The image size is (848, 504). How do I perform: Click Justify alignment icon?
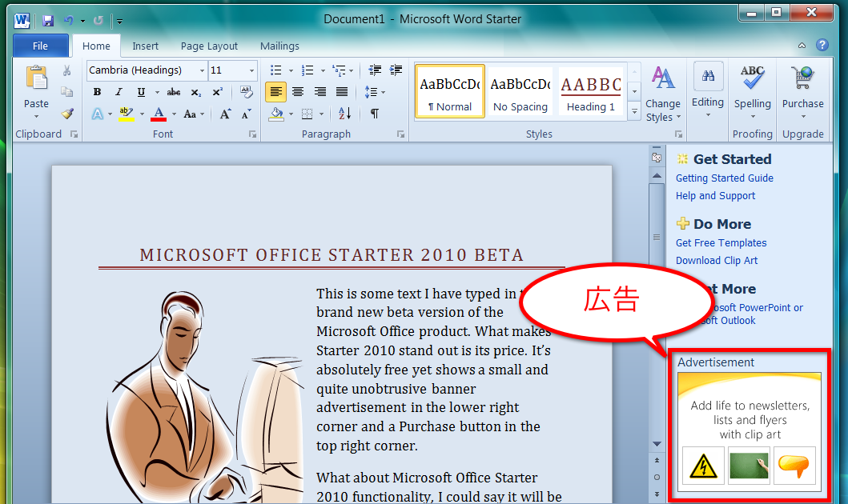tap(342, 92)
